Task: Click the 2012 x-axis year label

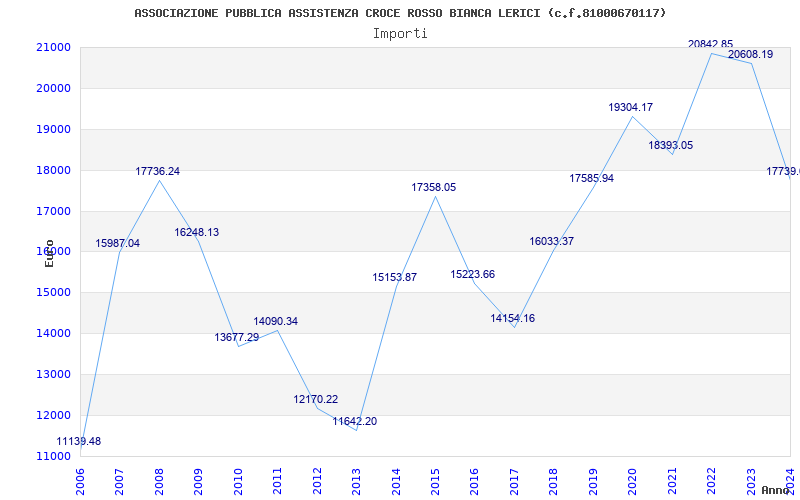Action: pyautogui.click(x=317, y=481)
